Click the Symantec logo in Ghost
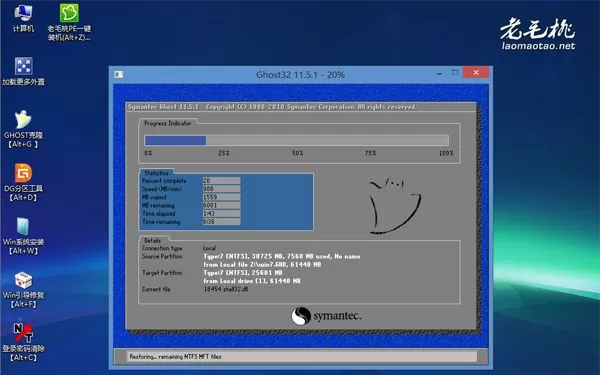The image size is (600, 375). [326, 316]
